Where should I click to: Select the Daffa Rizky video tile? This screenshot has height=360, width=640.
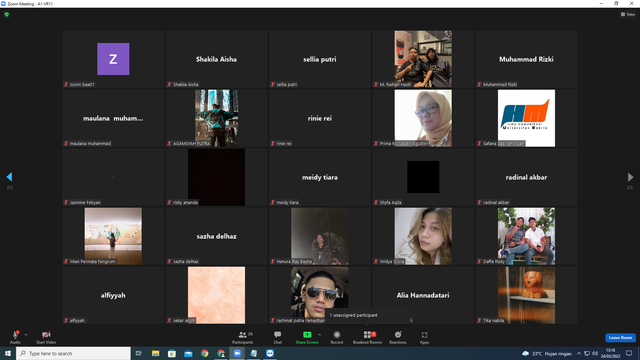526,236
